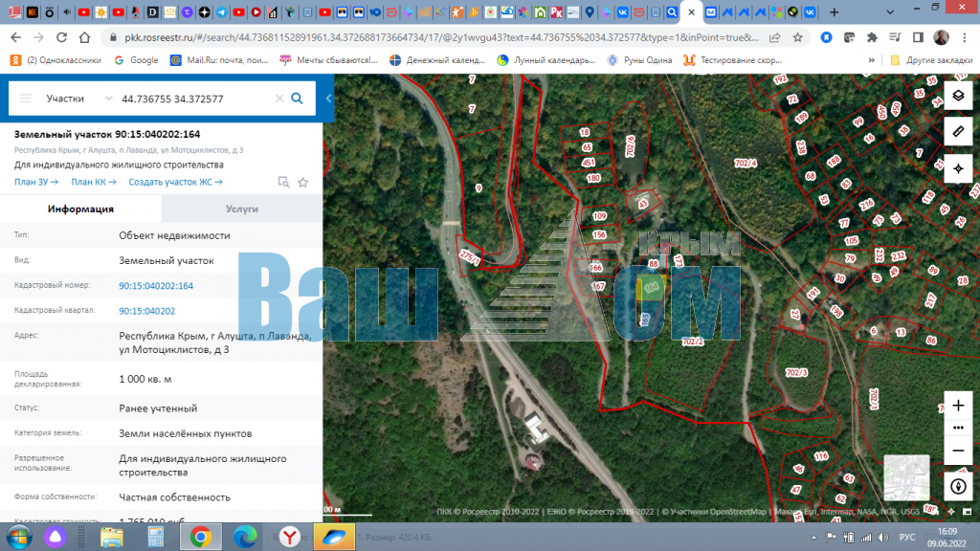
Task: Activate the locate-me crosshair tool
Action: click(x=957, y=168)
